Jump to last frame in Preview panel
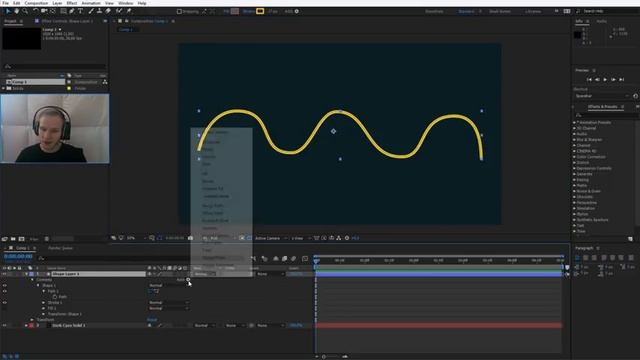640x360 pixels. coord(622,80)
